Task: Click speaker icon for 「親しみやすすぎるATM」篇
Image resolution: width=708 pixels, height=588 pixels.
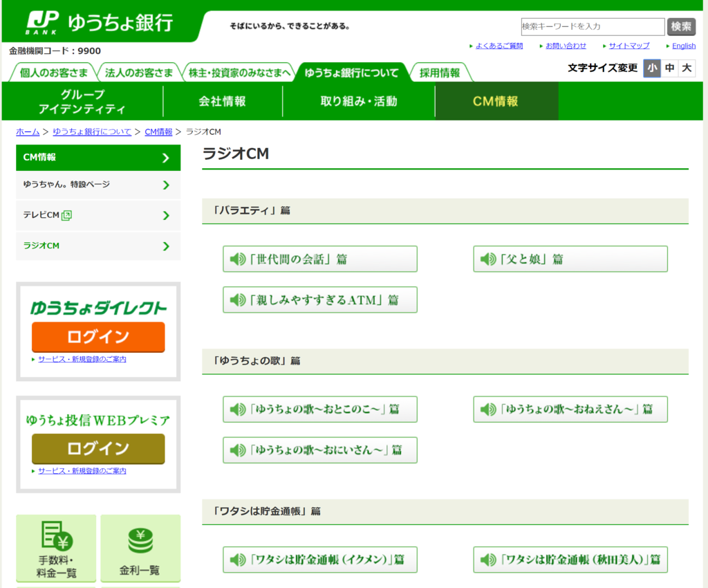Action: pyautogui.click(x=238, y=300)
